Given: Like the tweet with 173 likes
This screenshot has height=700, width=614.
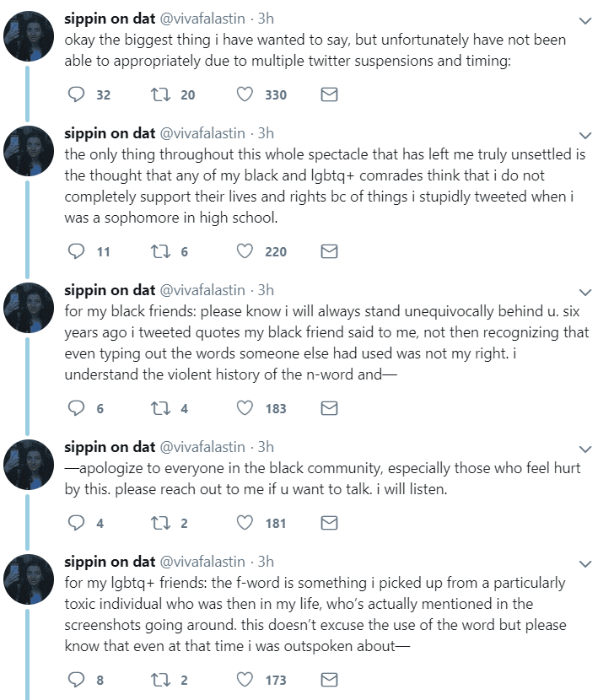Looking at the screenshot, I should 245,680.
